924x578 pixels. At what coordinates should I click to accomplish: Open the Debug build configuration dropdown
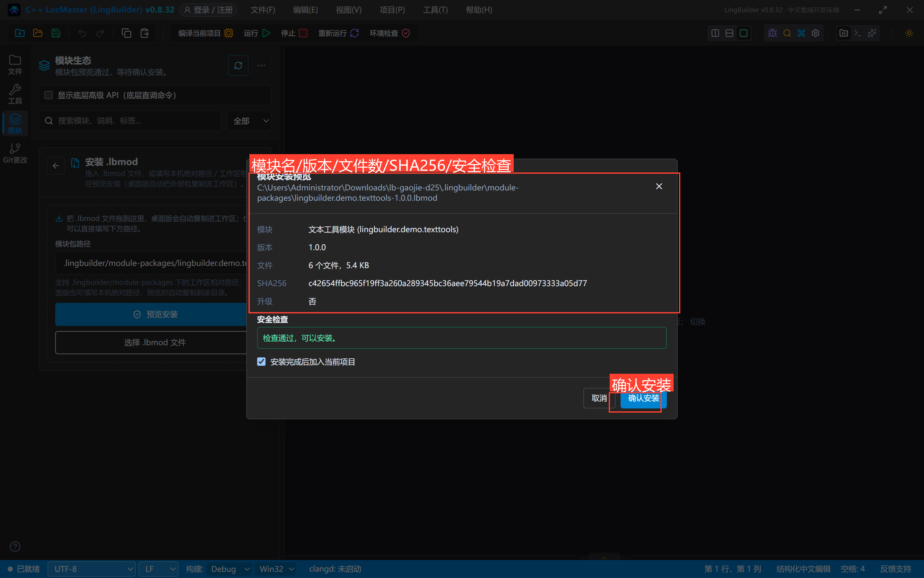(230, 569)
